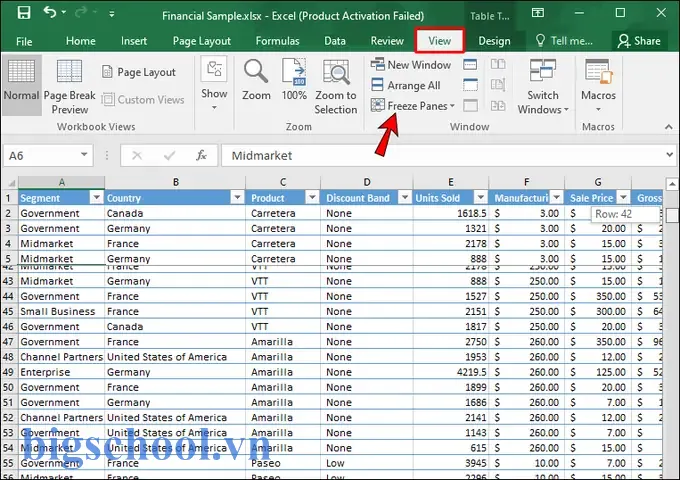
Task: Click the formula bar showing Midmarket
Action: pos(442,156)
